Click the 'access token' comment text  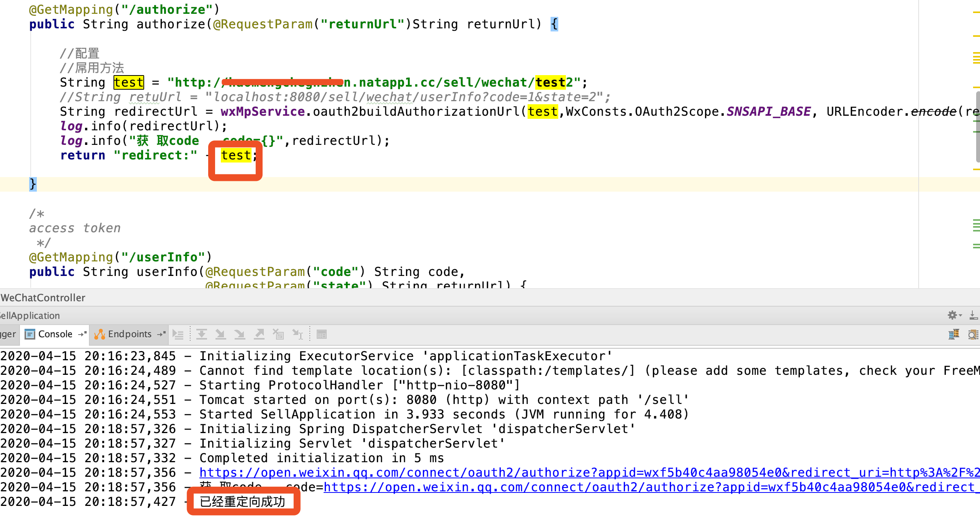click(75, 228)
